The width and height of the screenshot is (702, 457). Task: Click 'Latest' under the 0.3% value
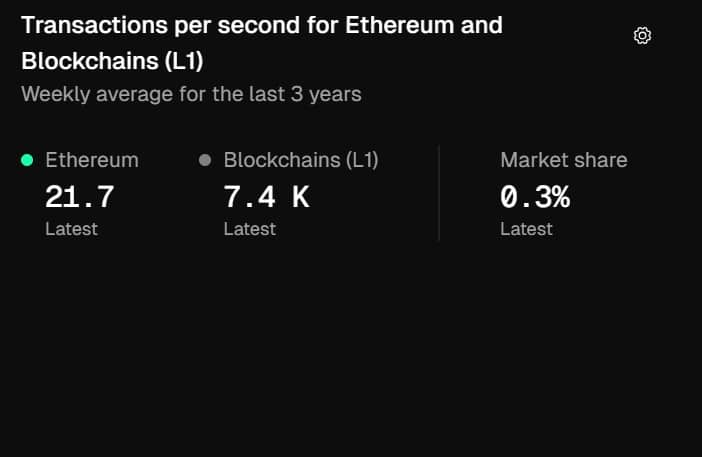click(526, 229)
